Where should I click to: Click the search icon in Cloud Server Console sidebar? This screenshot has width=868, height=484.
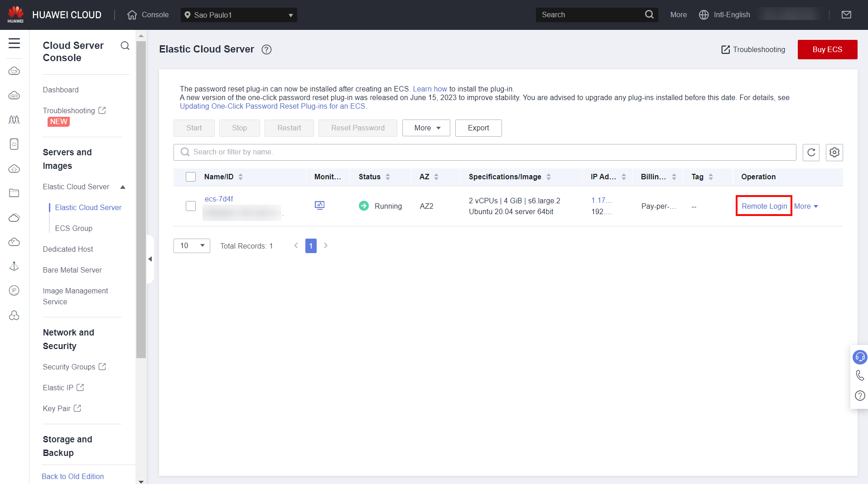125,46
